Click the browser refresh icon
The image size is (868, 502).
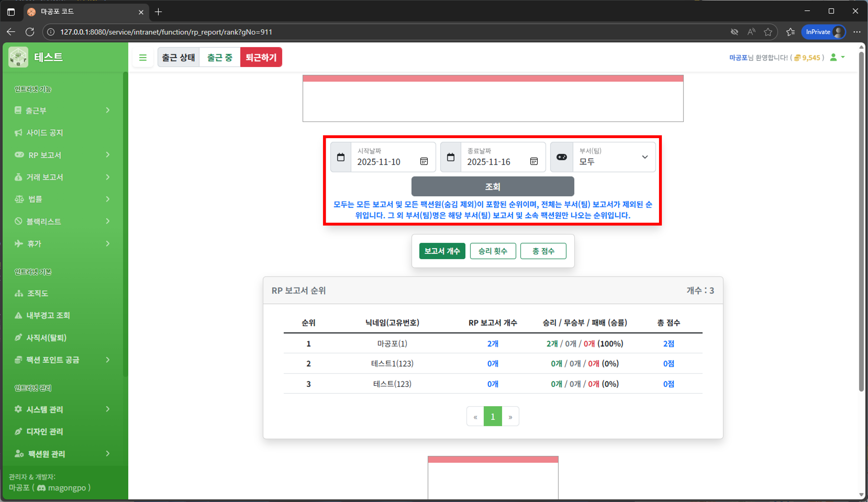(x=30, y=32)
